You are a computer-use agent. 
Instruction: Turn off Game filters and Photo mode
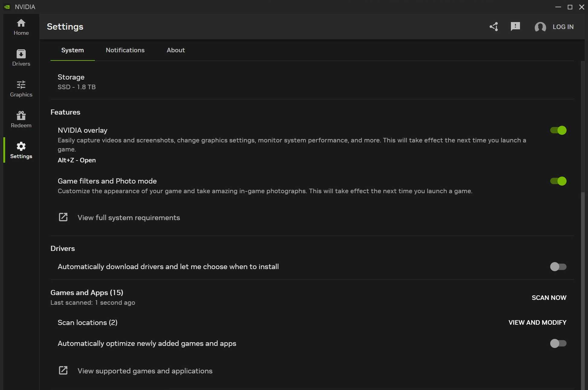click(558, 181)
